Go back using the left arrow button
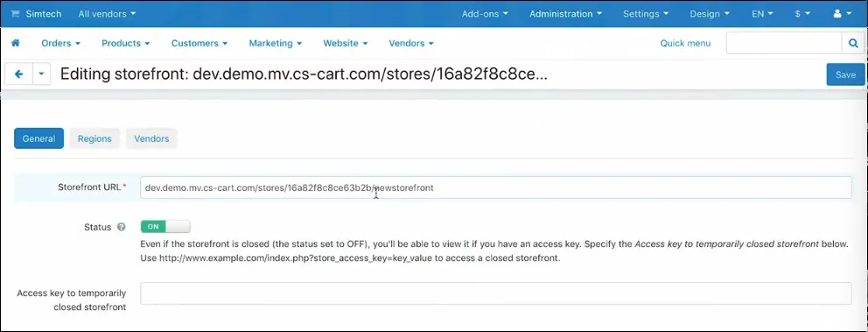The image size is (868, 332). coord(18,74)
